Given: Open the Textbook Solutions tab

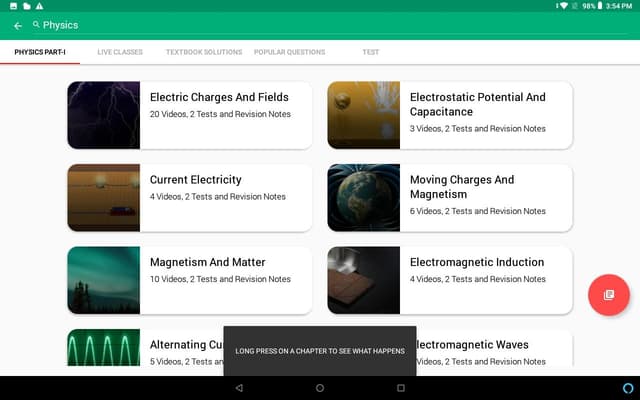Looking at the screenshot, I should coord(204,52).
